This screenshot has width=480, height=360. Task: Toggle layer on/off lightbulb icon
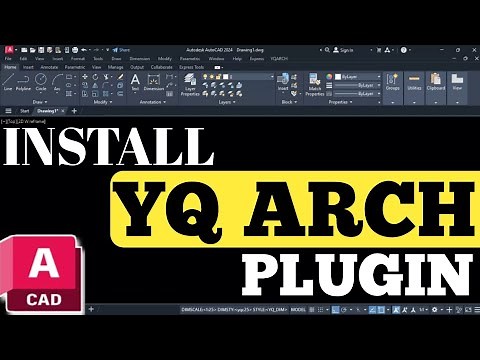tap(205, 77)
